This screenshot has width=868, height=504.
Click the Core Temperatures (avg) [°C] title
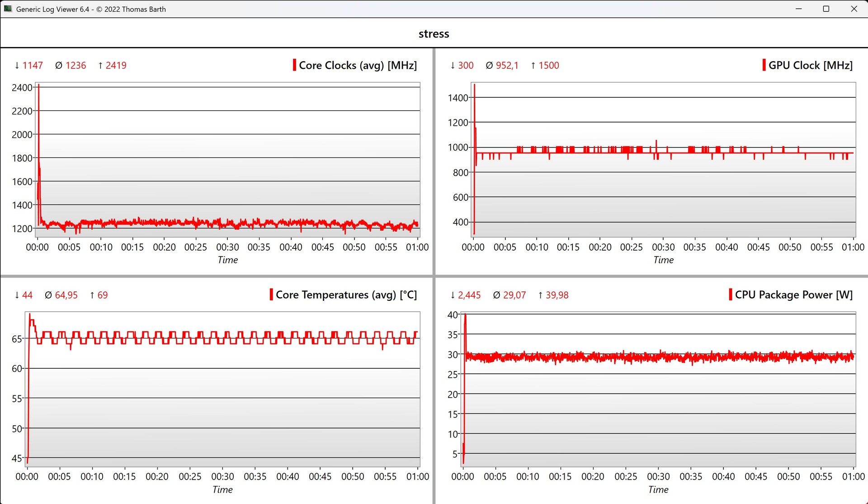(346, 295)
